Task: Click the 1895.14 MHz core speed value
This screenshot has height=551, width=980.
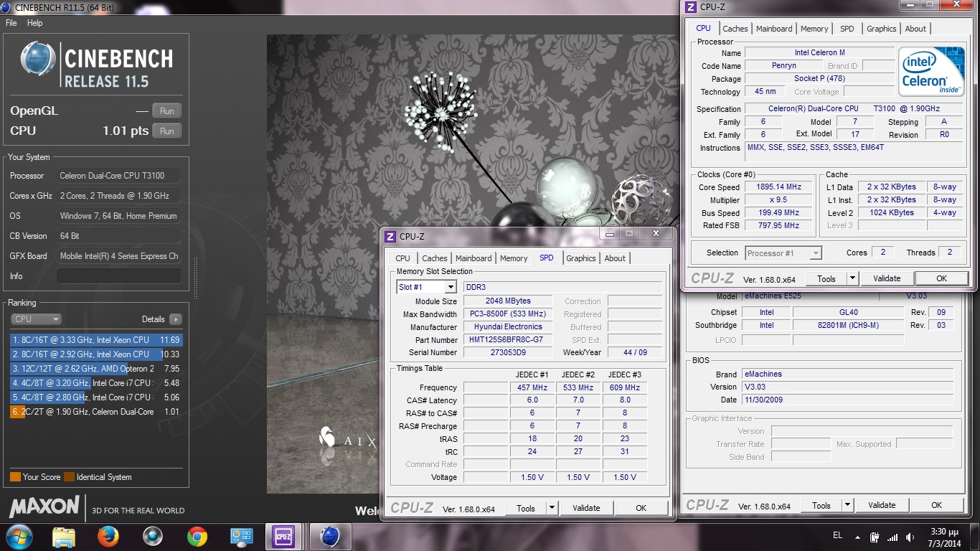Action: coord(778,187)
